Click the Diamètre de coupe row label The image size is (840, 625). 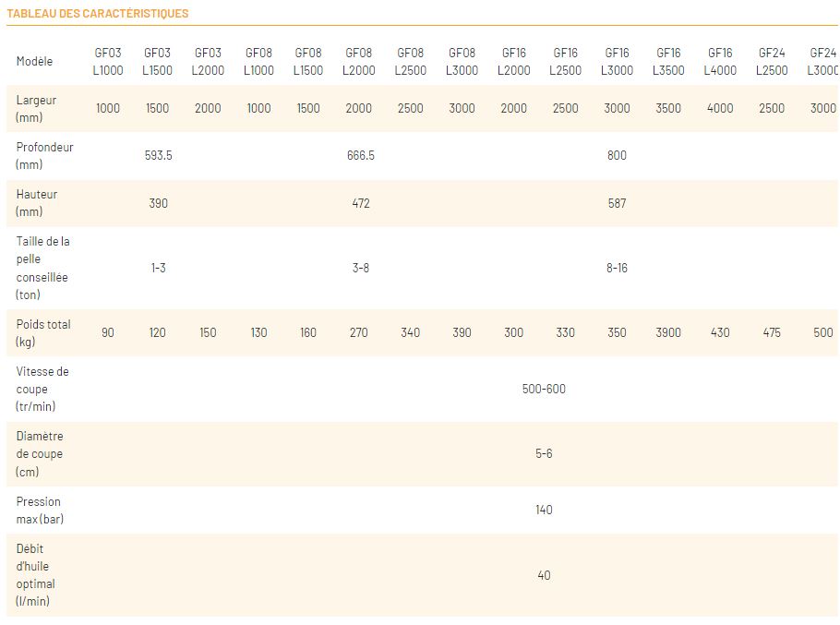point(40,454)
